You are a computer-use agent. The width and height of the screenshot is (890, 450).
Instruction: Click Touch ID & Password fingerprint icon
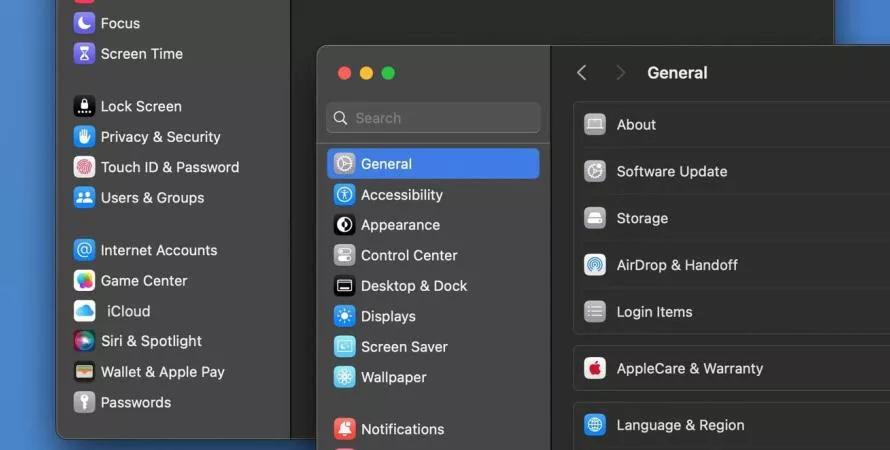[84, 167]
